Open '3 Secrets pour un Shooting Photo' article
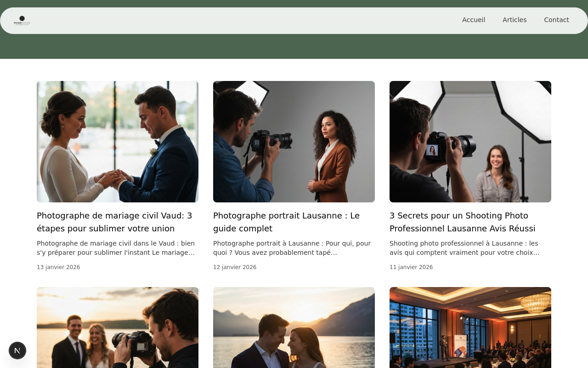588x368 pixels. [462, 222]
